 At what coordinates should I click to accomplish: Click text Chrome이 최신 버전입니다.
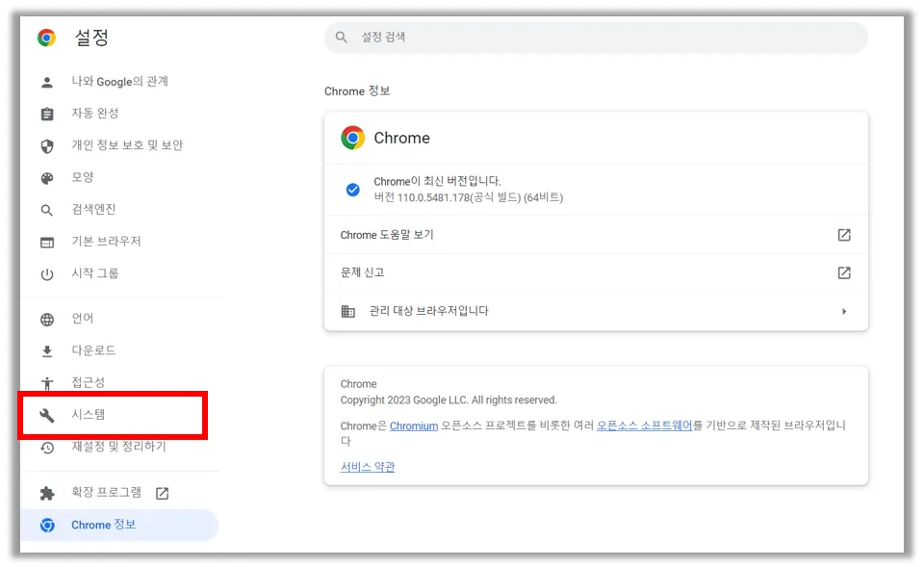click(437, 181)
